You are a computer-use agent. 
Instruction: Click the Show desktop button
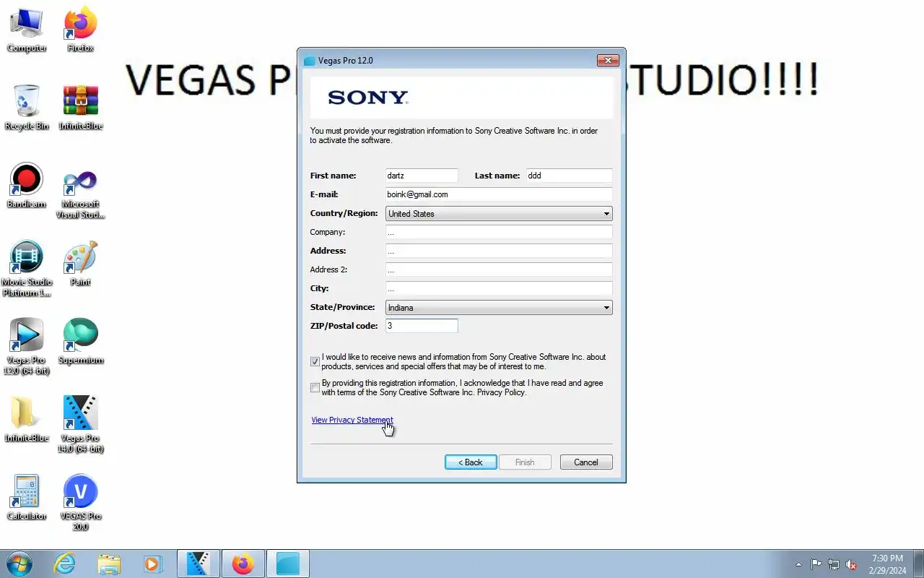[918, 564]
